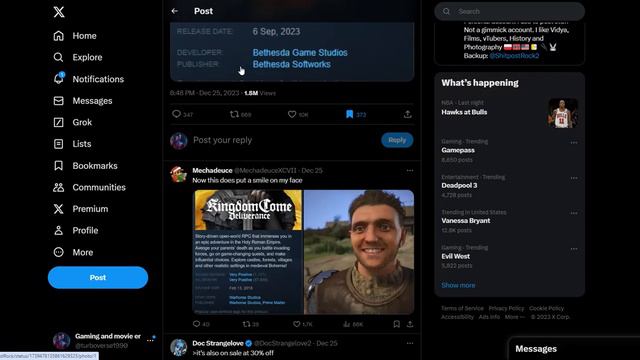Open more options for Gamepass trend
Viewport: 640px width, 360px height.
pyautogui.click(x=574, y=142)
